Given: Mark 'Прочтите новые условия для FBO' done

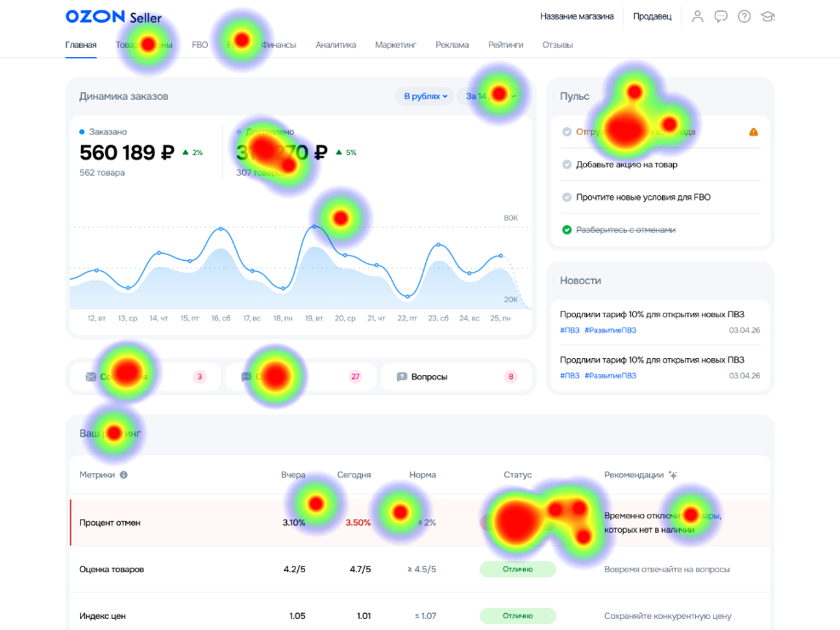Looking at the screenshot, I should click(x=567, y=197).
